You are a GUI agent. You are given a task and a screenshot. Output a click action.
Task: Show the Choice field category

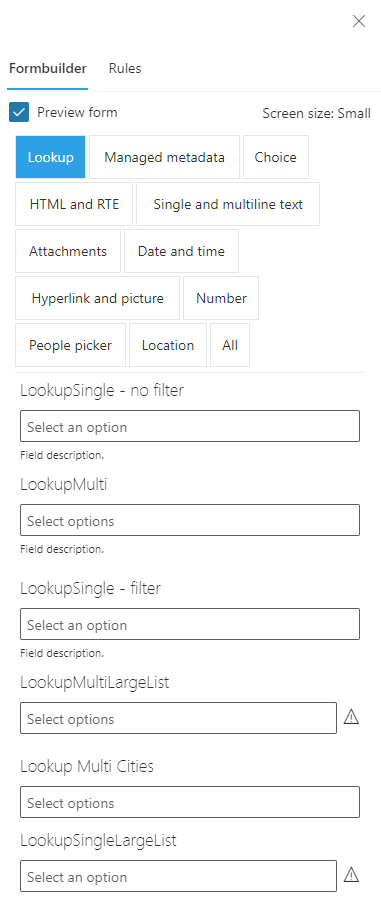click(x=276, y=157)
